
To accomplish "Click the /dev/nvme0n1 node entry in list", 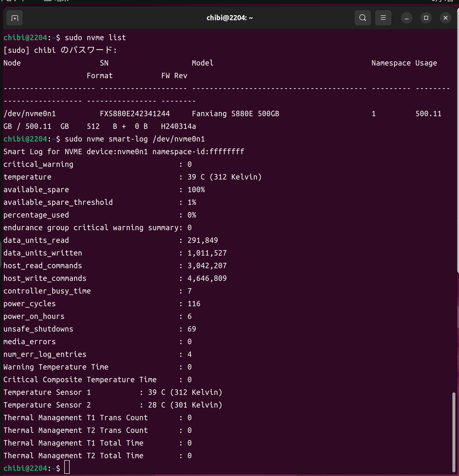I will [x=30, y=114].
